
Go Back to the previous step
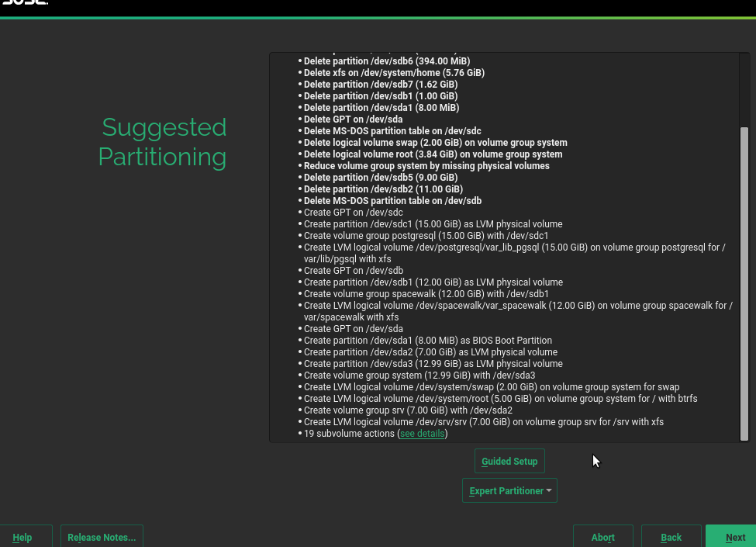671,537
